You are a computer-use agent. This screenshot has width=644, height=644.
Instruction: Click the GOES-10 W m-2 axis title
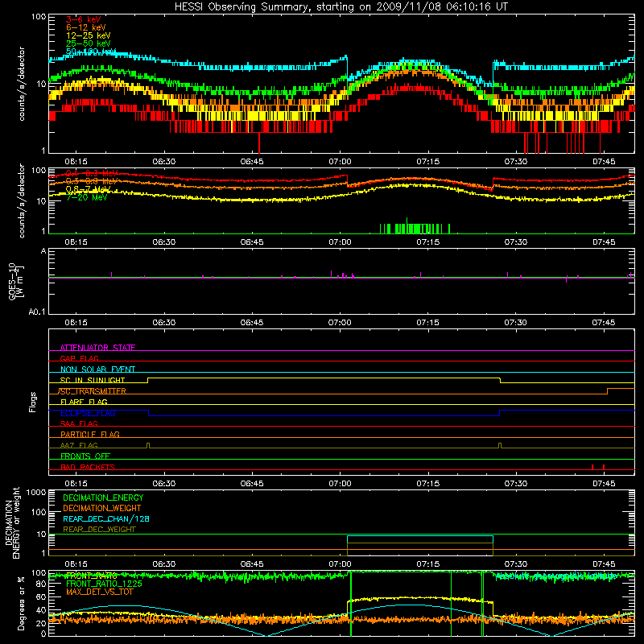(16, 282)
